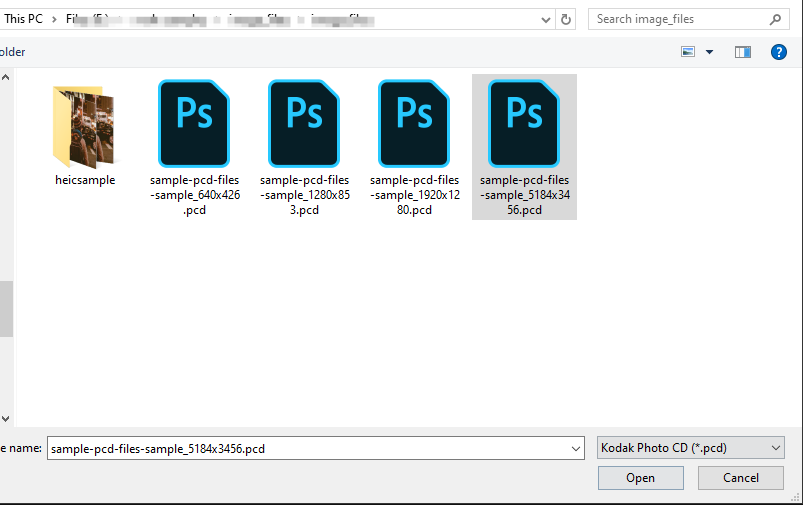Click the refresh button beside address bar

pos(565,19)
